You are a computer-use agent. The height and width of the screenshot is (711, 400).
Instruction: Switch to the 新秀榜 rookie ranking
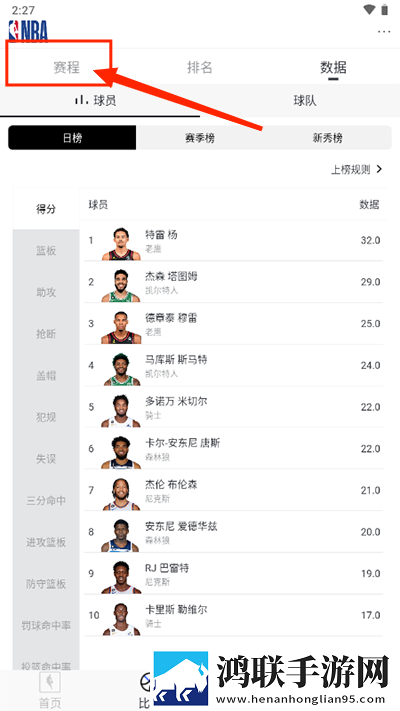(327, 138)
